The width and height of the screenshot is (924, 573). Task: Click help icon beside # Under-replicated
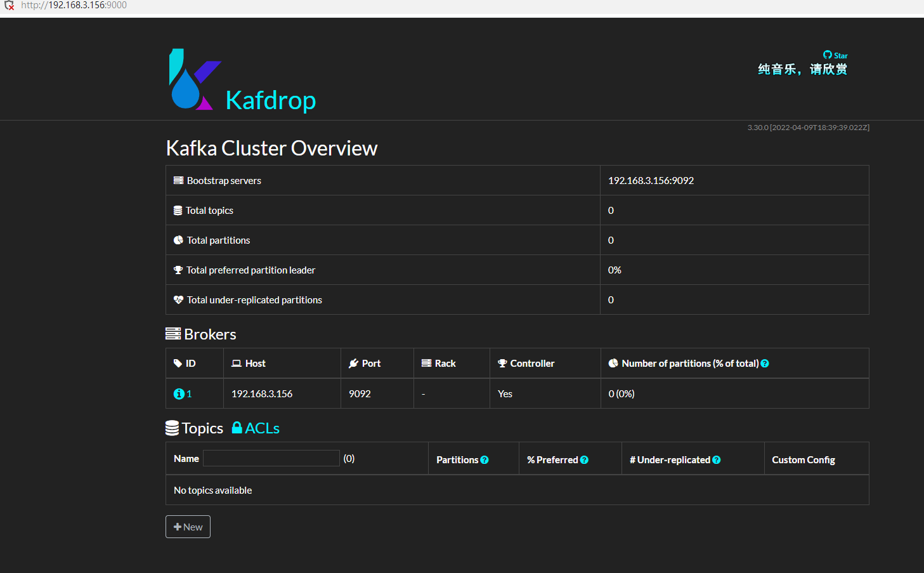pyautogui.click(x=717, y=460)
